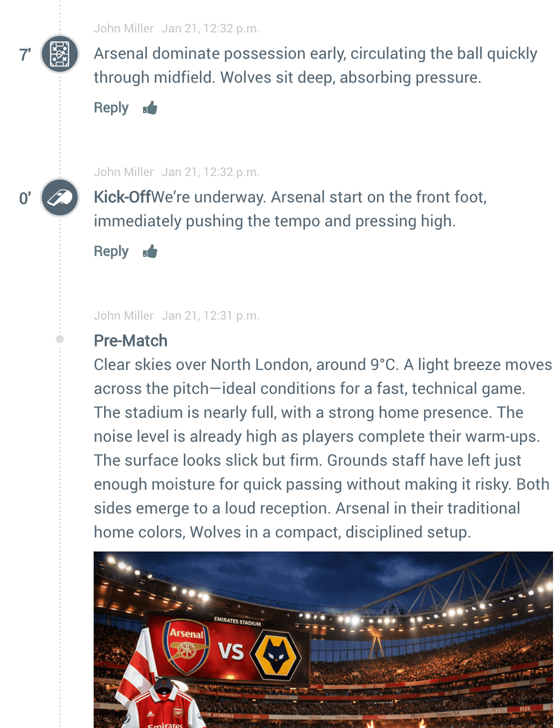Image resolution: width=560 pixels, height=728 pixels.
Task: Click the Wolves badge in the stadium image
Action: click(276, 654)
